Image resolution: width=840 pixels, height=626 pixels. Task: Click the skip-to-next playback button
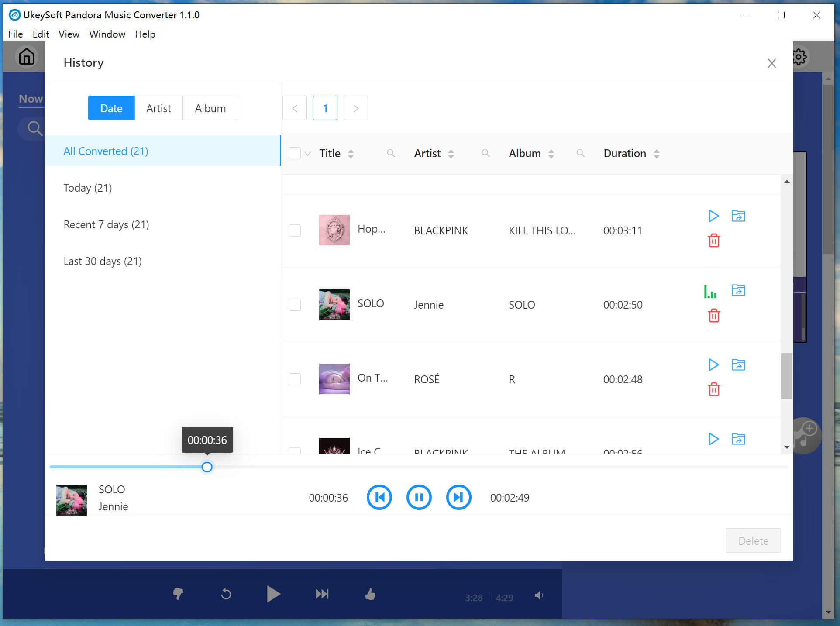point(458,498)
